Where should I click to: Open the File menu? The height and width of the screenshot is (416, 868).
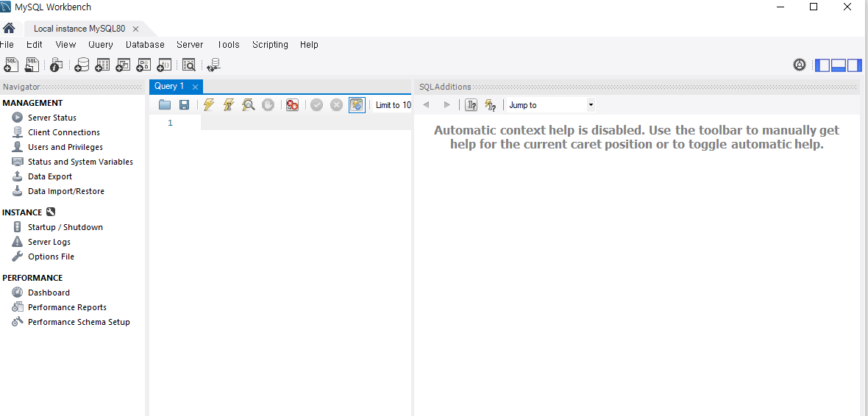(7, 44)
